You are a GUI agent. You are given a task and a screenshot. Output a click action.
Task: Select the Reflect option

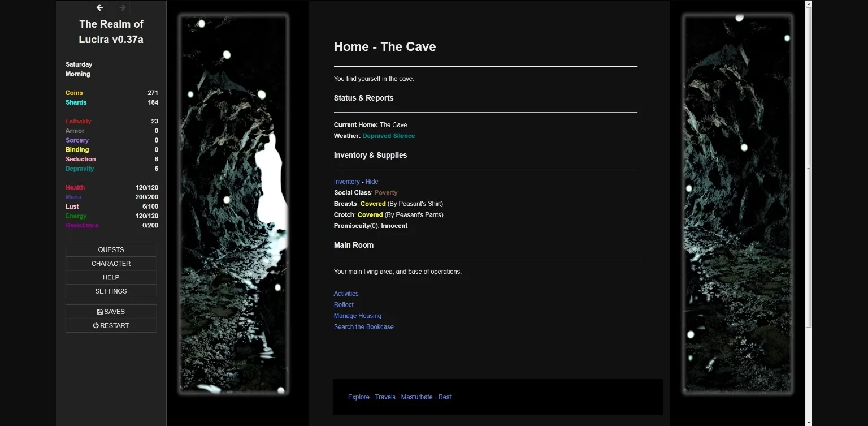coord(344,305)
